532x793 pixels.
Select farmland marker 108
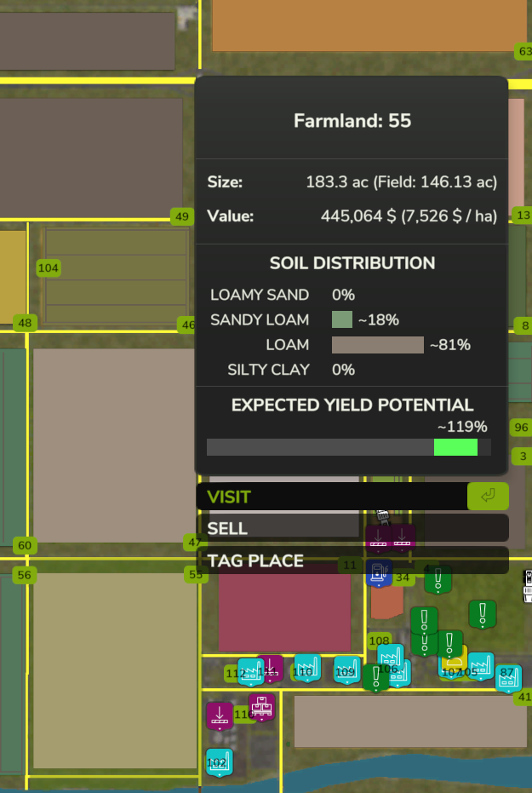coord(380,641)
